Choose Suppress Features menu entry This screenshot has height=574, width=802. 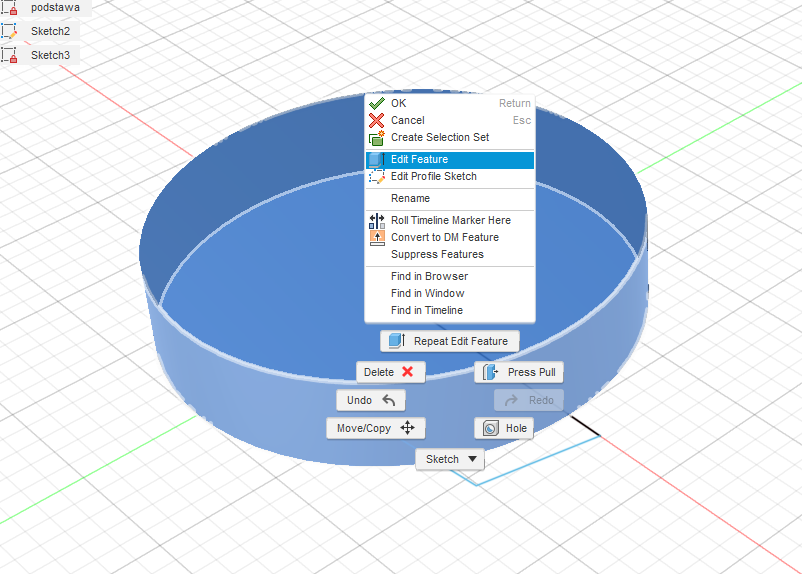click(x=437, y=254)
